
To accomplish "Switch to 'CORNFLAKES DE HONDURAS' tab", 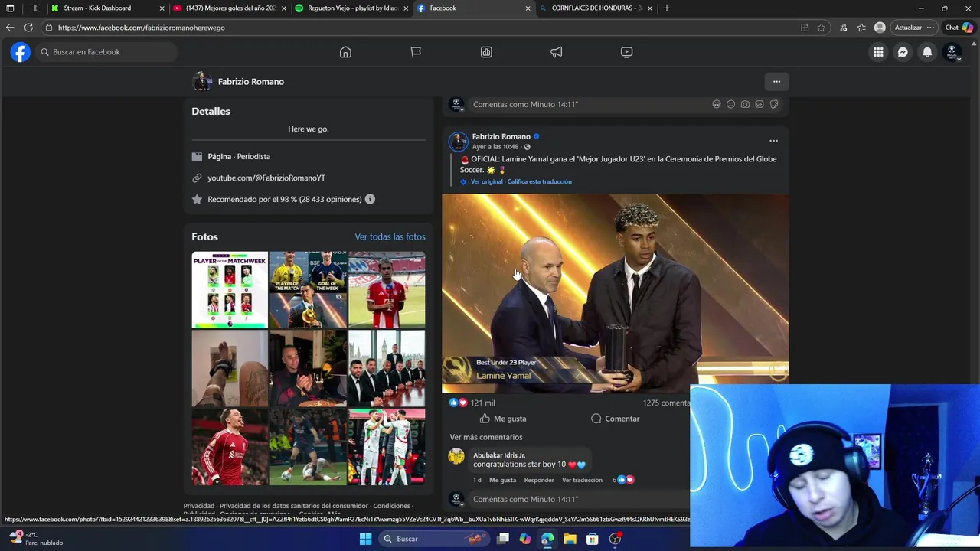I will click(596, 8).
